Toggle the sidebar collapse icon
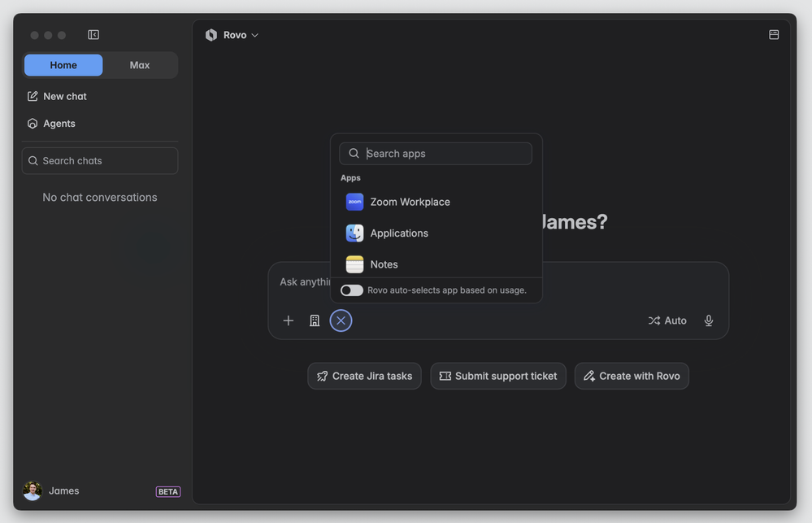 click(x=93, y=35)
